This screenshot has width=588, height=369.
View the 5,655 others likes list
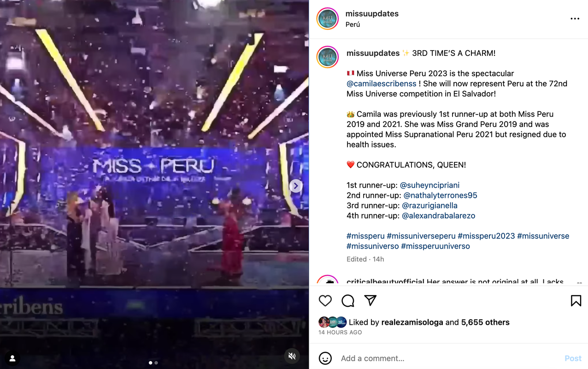pos(485,322)
